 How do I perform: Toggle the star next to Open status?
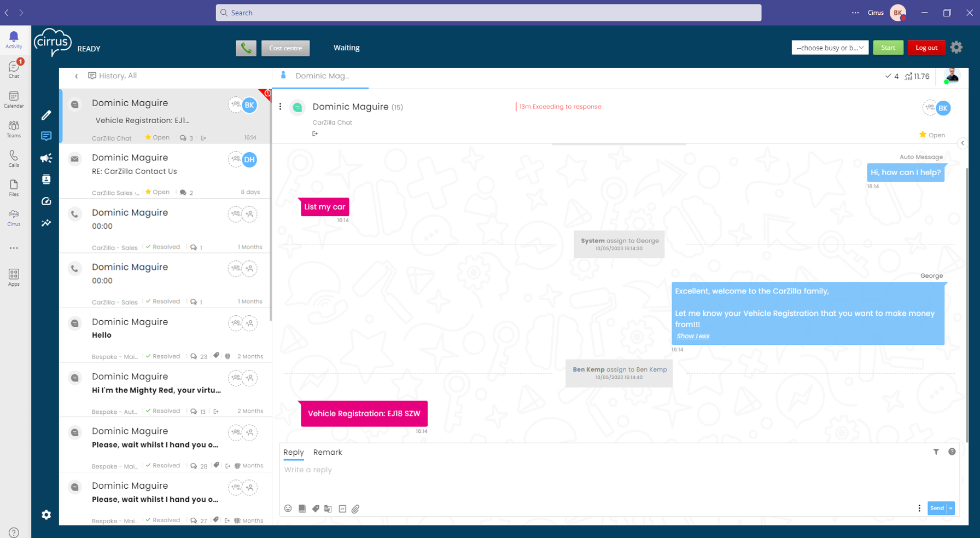coord(922,135)
